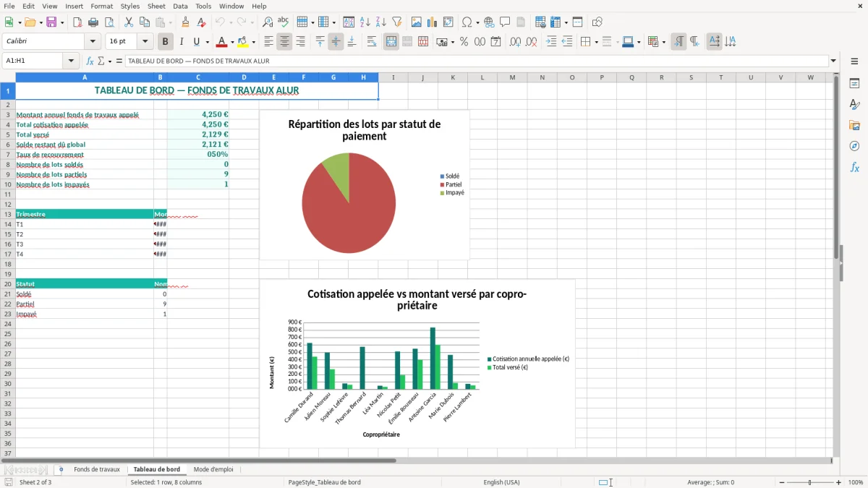This screenshot has height=488, width=868.
Task: Open the Function Wizard fx icon
Action: [x=90, y=61]
